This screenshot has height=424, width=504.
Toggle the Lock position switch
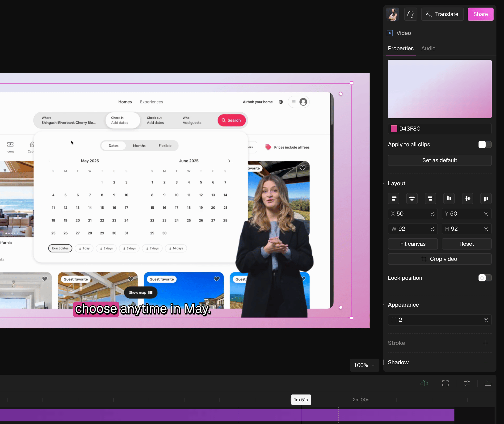pos(485,278)
